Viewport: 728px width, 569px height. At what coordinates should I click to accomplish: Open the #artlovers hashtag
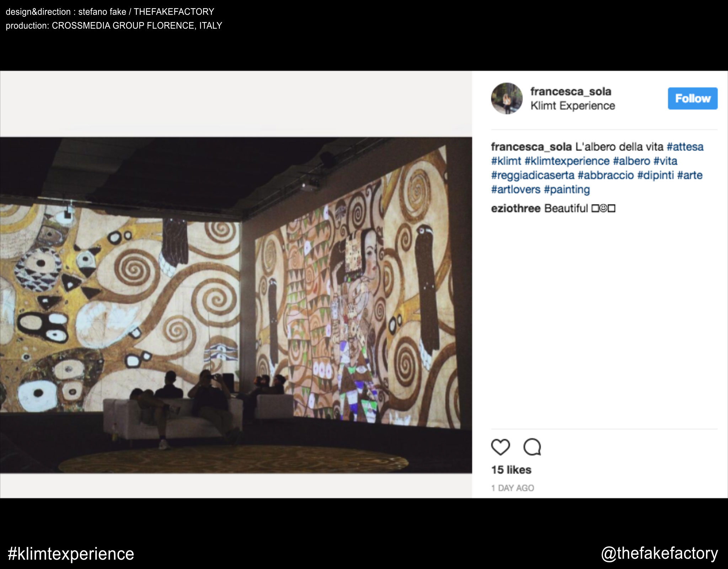[515, 189]
